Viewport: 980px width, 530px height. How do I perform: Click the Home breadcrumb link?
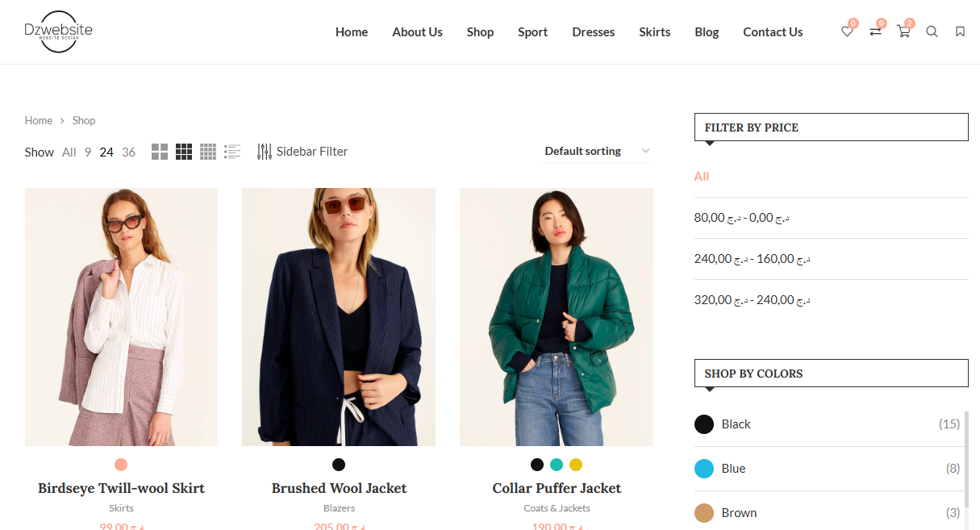coord(38,121)
